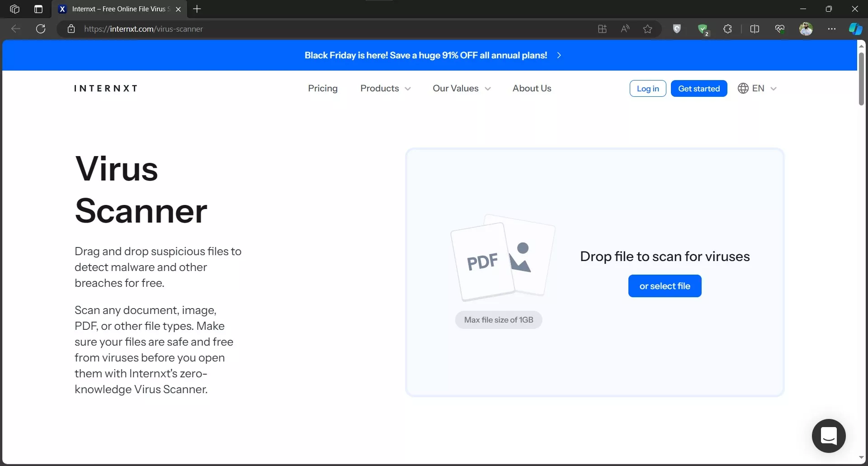Screen dimensions: 868x466
Task: Click the Internxt logo in the header
Action: [105, 88]
